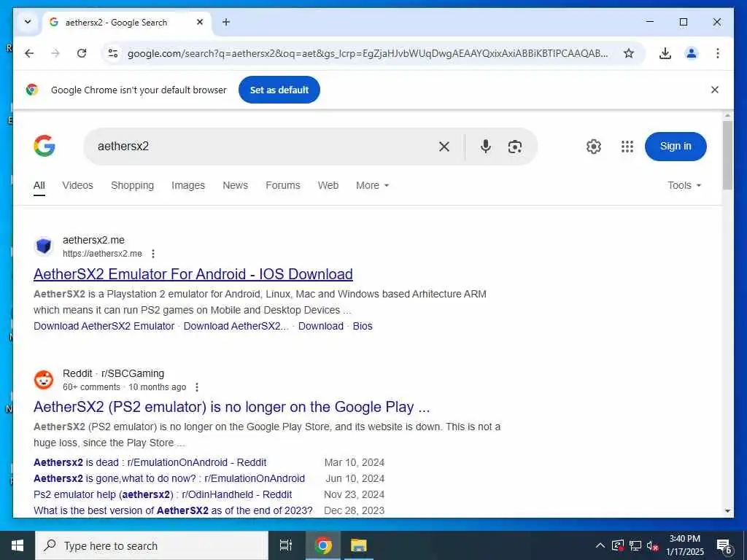747x560 pixels.
Task: Open the notification center icon
Action: 724,546
